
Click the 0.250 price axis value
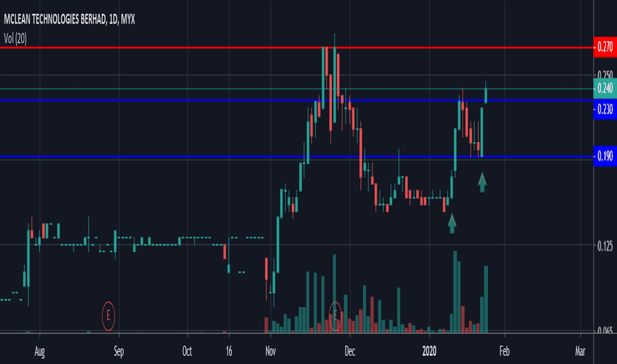[x=605, y=75]
